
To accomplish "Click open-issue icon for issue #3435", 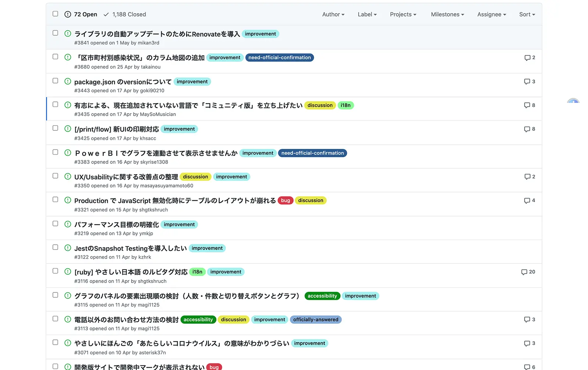I will click(x=68, y=105).
